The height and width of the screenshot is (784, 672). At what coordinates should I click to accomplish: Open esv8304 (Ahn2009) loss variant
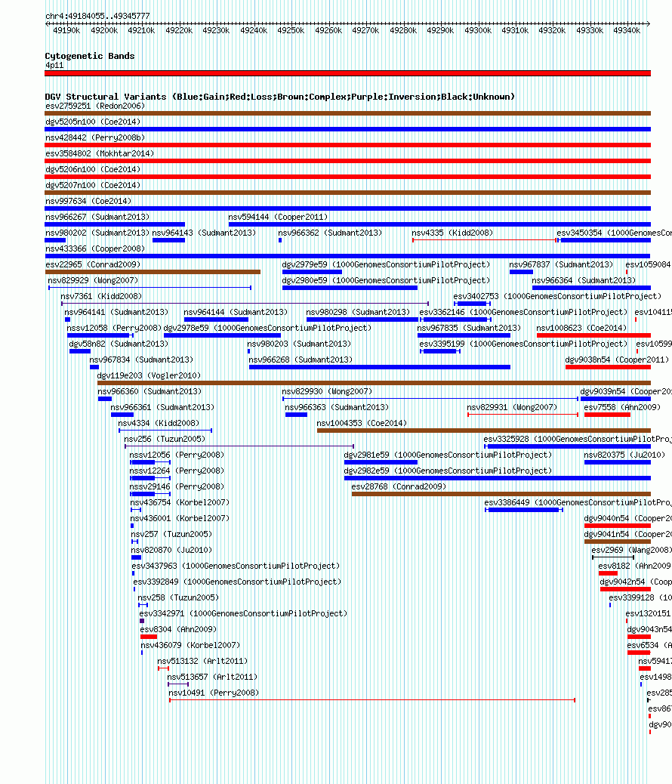click(178, 630)
